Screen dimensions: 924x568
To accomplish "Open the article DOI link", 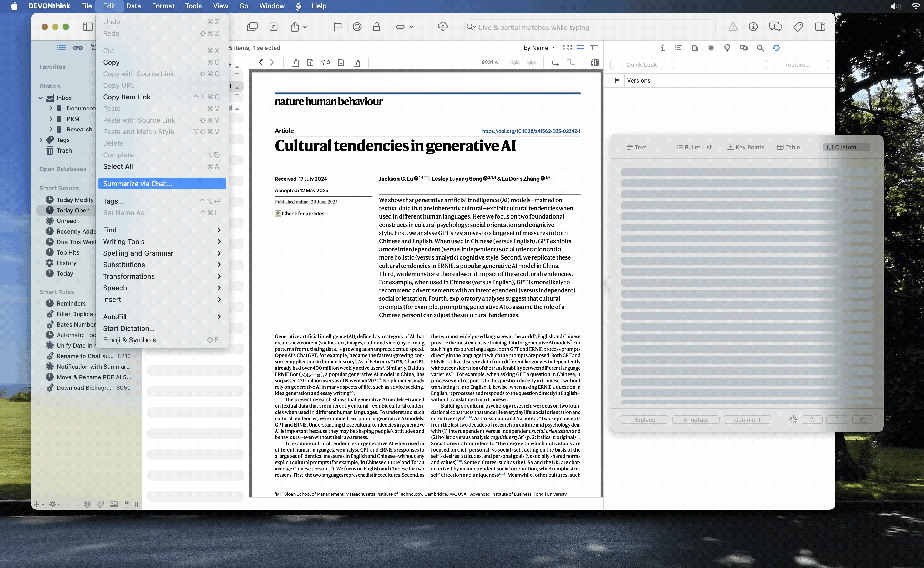I will (531, 131).
